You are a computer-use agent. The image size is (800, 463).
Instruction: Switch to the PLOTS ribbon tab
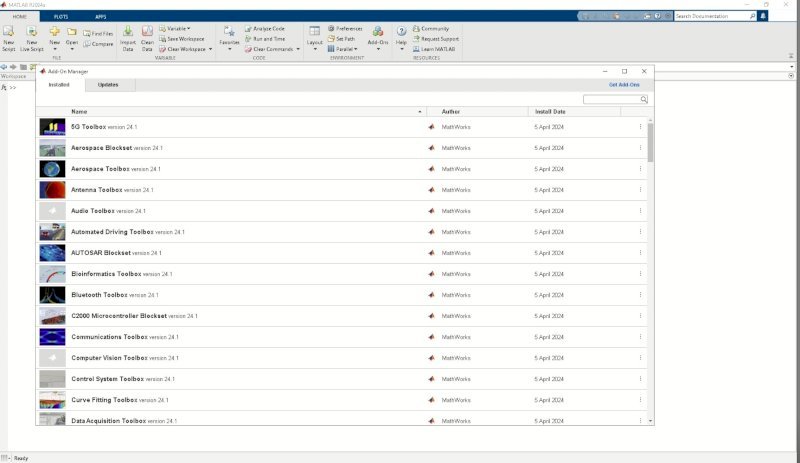[61, 17]
